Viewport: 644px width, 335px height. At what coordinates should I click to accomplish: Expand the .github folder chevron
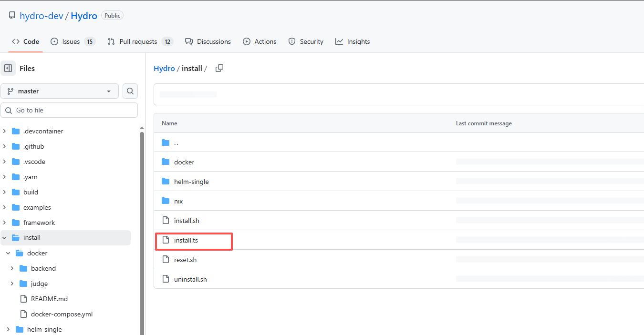point(5,146)
